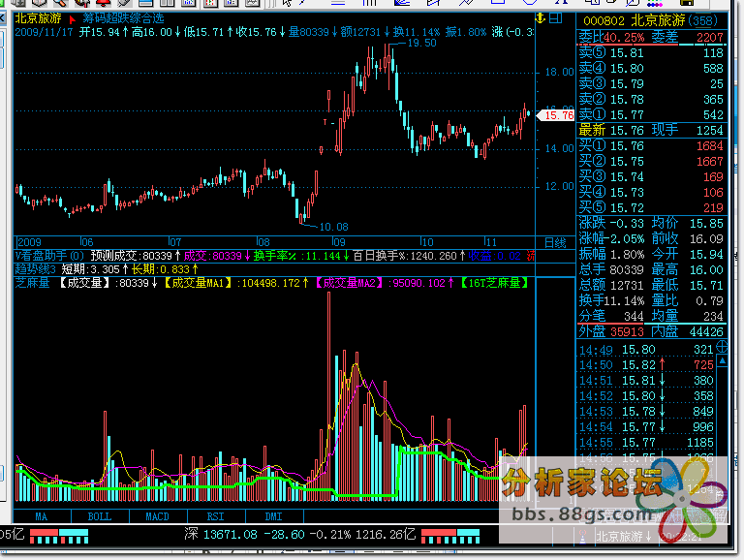Click the 芝麻量 volume indicator name
The width and height of the screenshot is (744, 560).
pos(33,283)
